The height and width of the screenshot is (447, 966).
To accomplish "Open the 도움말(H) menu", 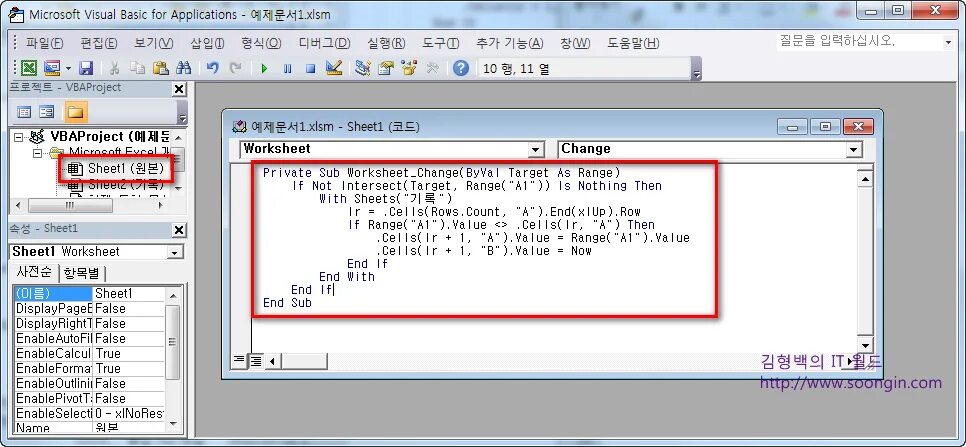I will coord(633,43).
